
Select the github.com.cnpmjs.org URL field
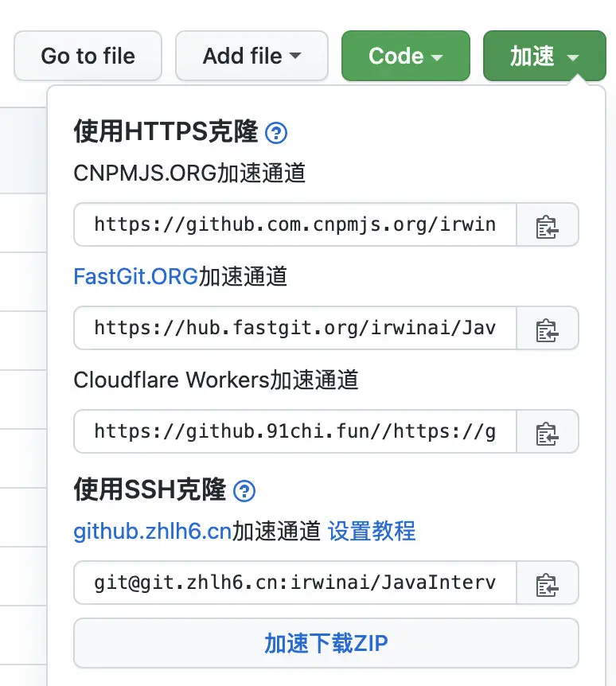(295, 225)
